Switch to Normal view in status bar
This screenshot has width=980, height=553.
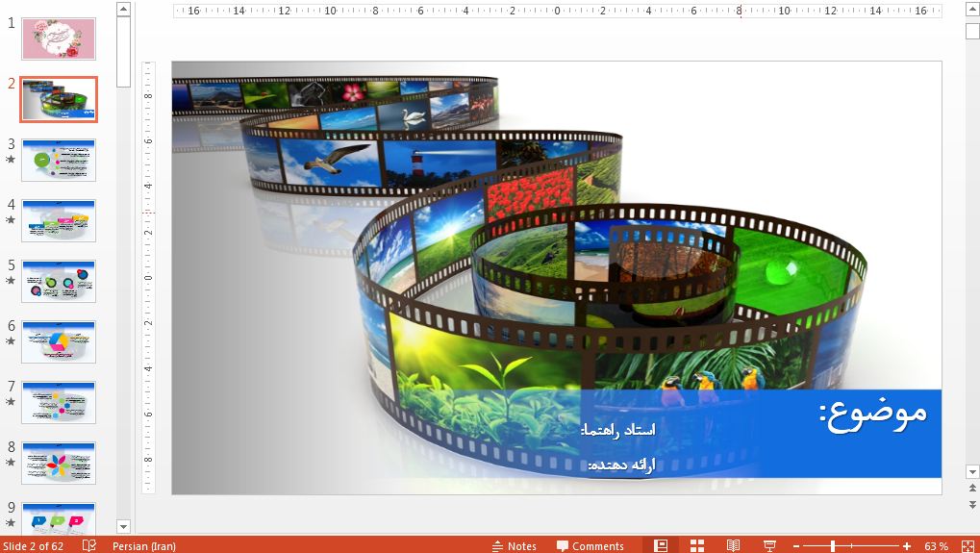point(661,545)
